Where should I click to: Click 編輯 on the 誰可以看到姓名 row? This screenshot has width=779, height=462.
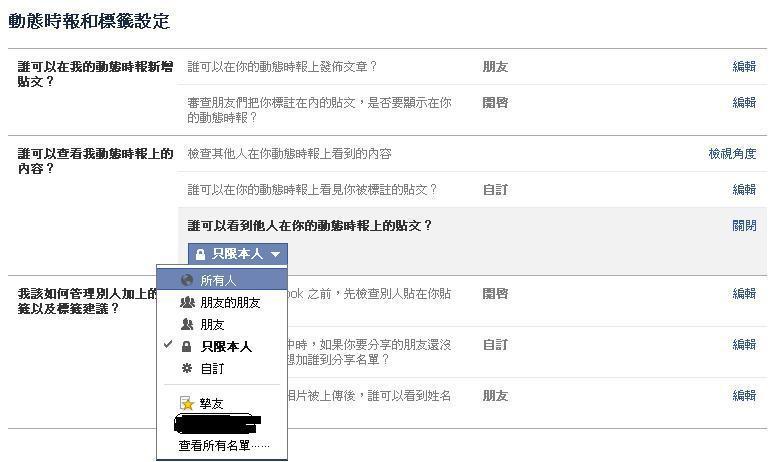pyautogui.click(x=744, y=396)
